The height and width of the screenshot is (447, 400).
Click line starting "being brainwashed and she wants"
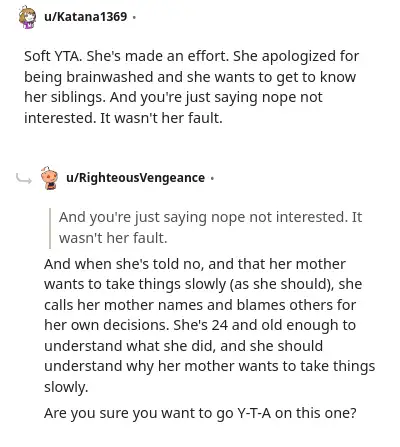[x=190, y=77]
